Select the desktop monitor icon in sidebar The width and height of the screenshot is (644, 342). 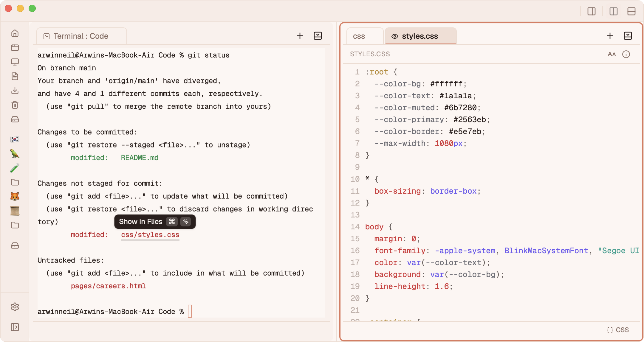pyautogui.click(x=15, y=62)
